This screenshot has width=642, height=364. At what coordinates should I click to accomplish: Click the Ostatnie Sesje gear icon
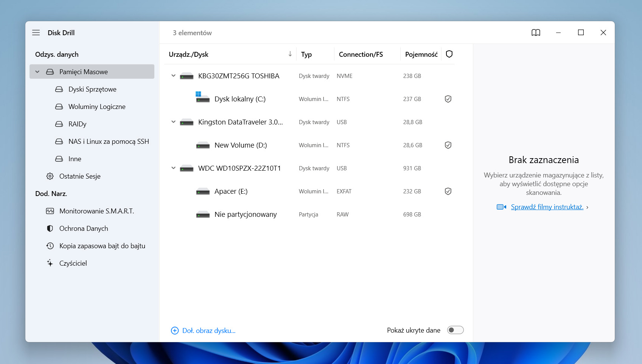(x=50, y=176)
